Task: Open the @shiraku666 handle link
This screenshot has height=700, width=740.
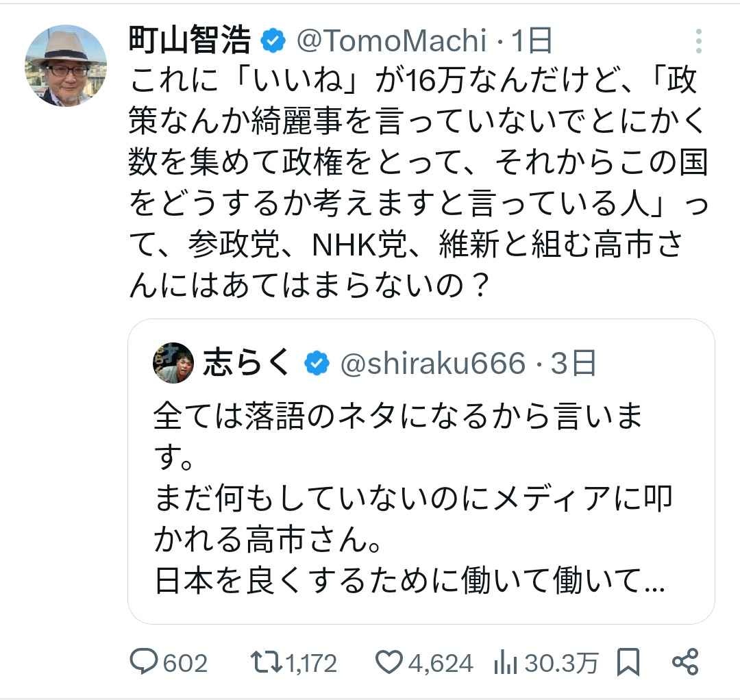Action: coord(433,363)
